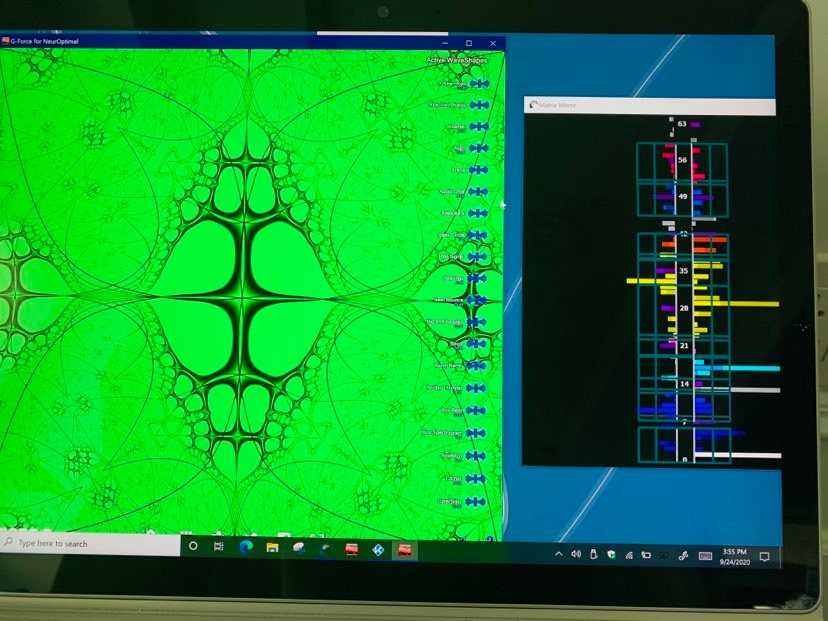
Task: Open File Explorer from the taskbar
Action: (x=272, y=548)
